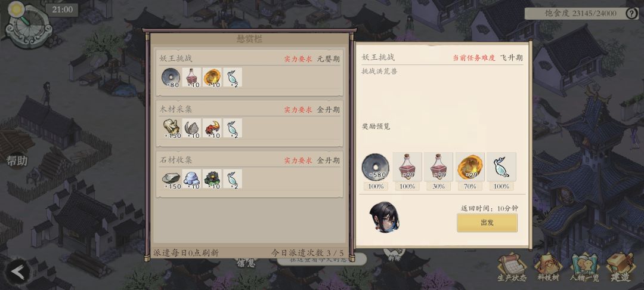644x290 pixels.
Task: Click the golden orb reward with 70%
Action: (x=470, y=167)
